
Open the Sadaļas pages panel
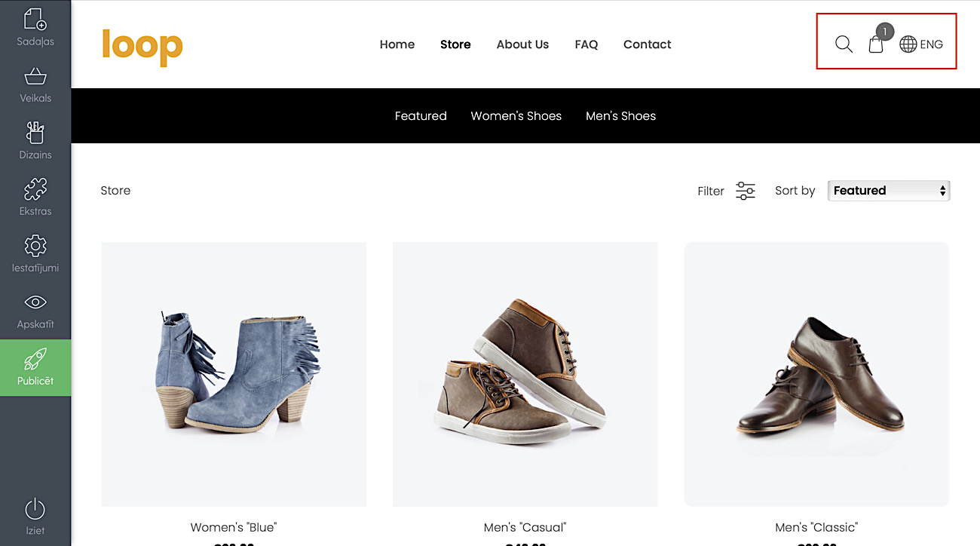coord(35,28)
